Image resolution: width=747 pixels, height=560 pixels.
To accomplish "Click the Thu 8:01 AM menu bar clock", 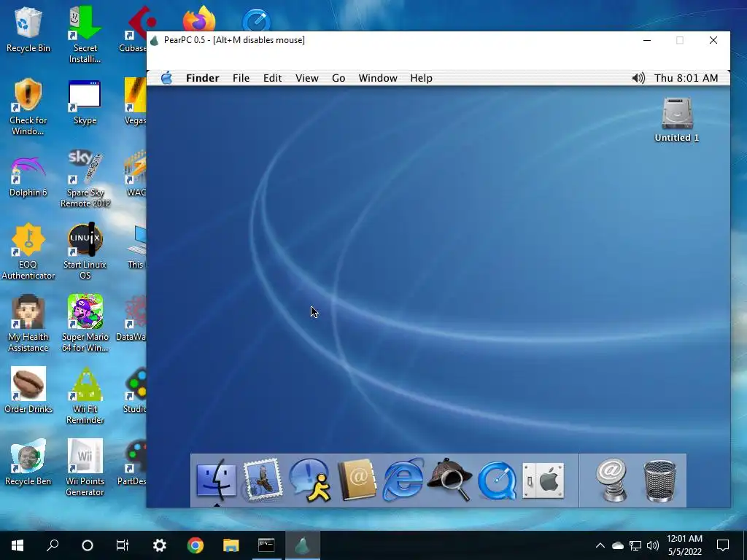I will 686,78.
